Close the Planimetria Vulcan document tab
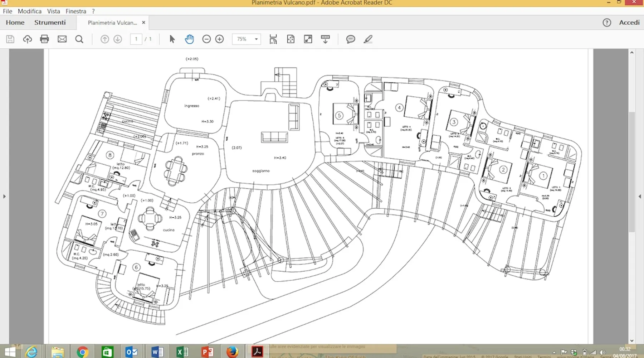This screenshot has width=644, height=358. point(143,22)
